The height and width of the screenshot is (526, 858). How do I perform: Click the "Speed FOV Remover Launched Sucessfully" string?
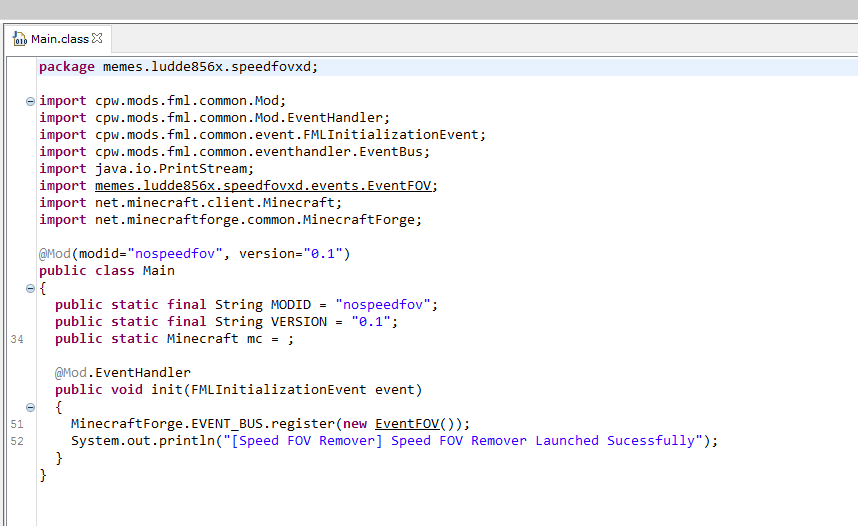point(463,441)
